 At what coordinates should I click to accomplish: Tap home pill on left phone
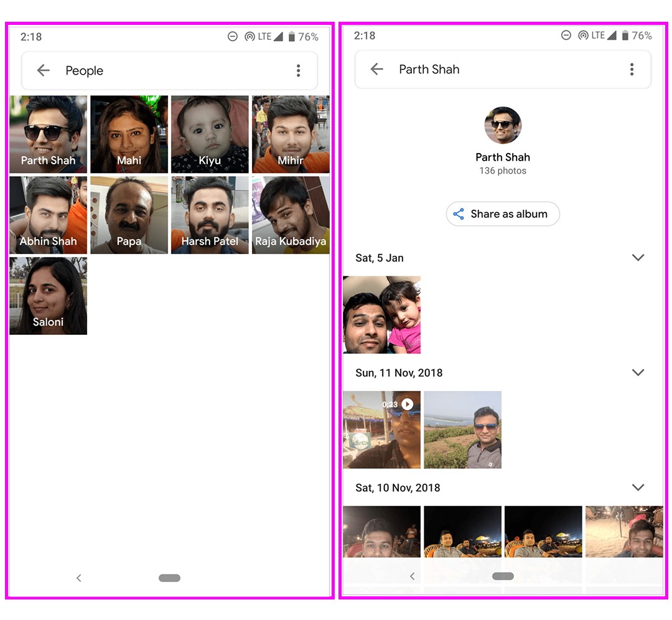pos(169,578)
